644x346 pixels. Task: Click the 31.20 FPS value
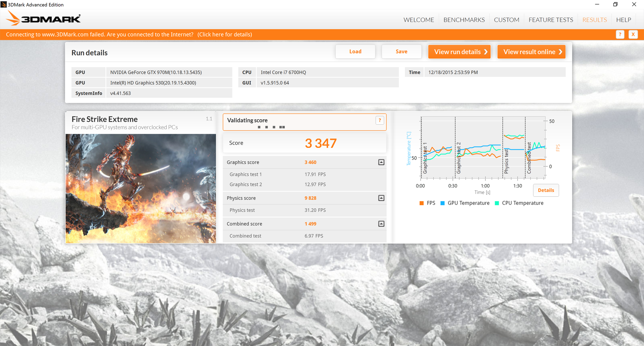point(315,210)
